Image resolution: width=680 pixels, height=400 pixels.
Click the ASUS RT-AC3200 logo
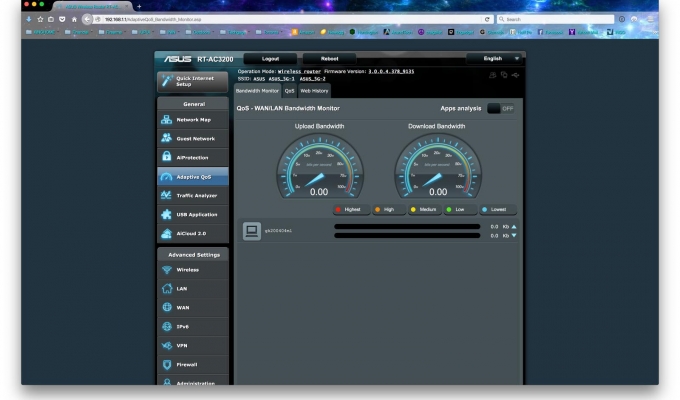click(x=199, y=59)
